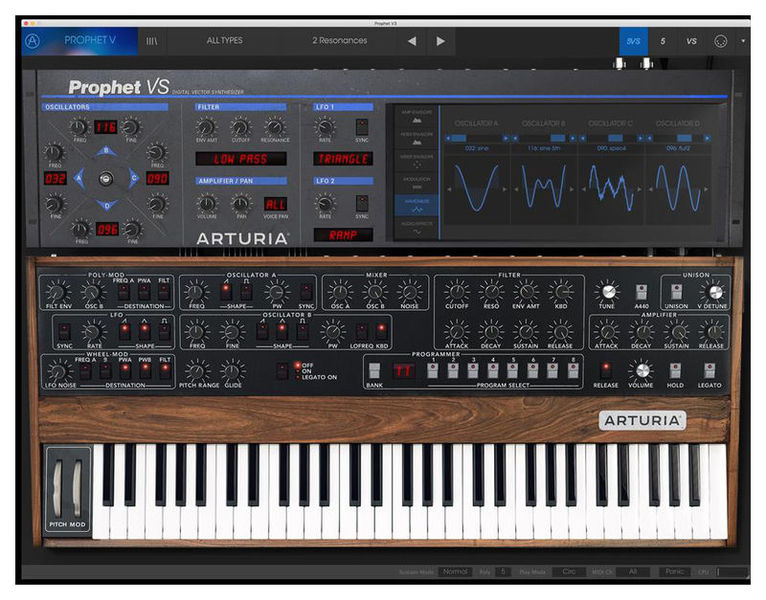Click the mod wheel
This screenshot has width=766, height=600.
click(x=77, y=489)
